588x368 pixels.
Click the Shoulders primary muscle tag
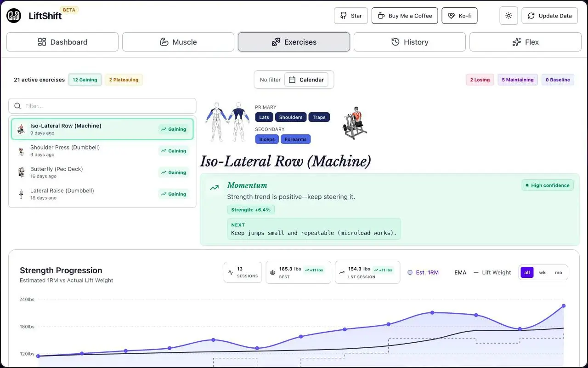(x=291, y=117)
